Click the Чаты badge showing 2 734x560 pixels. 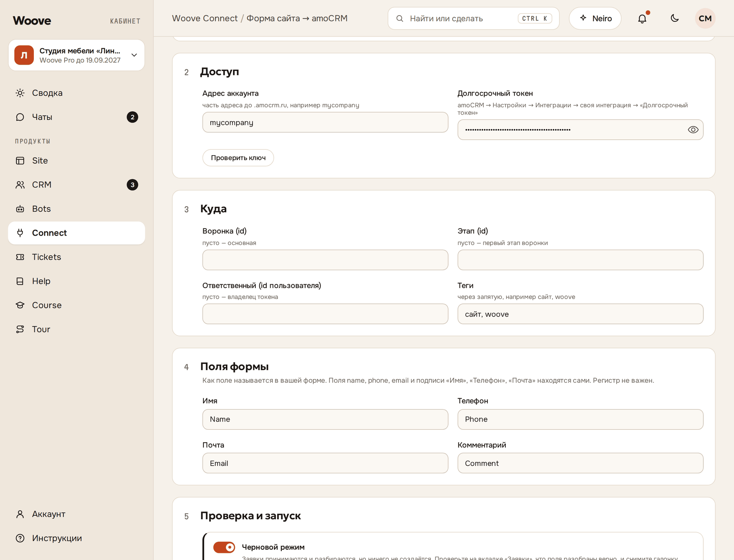click(133, 117)
